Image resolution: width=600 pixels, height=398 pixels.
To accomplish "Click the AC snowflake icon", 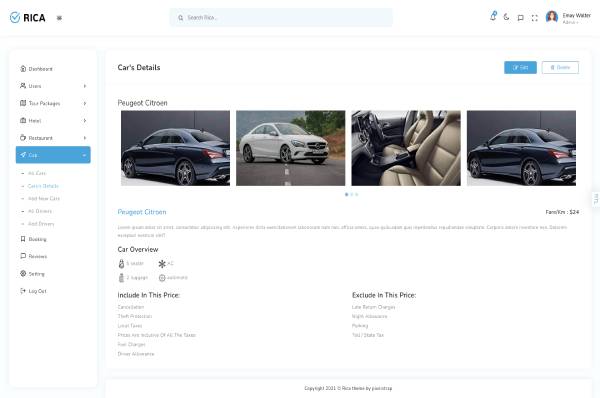I will pos(162,264).
